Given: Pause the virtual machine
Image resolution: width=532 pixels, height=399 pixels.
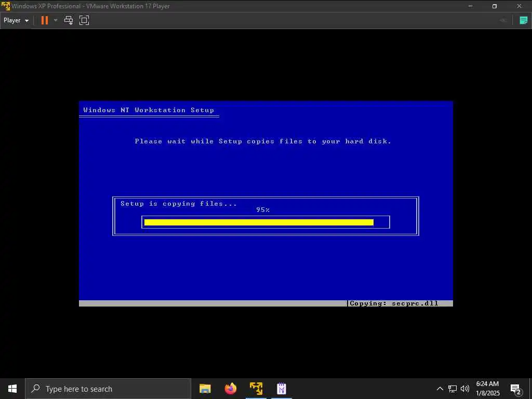Looking at the screenshot, I should pyautogui.click(x=45, y=20).
